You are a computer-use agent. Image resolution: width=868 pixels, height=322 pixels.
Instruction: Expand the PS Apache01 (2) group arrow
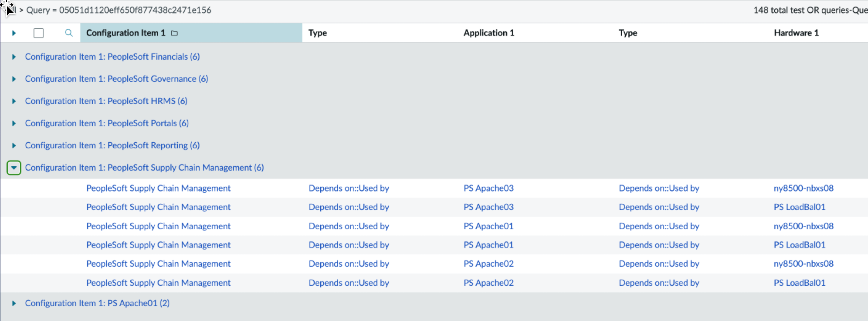coord(14,303)
